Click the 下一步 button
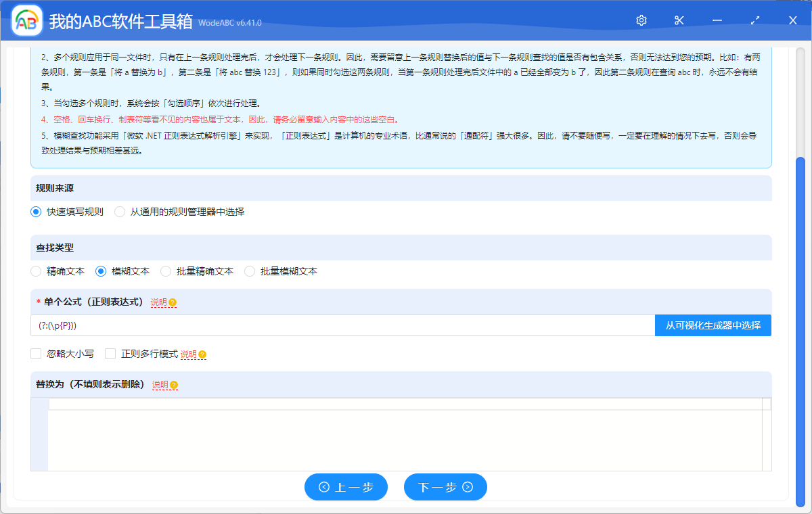Viewport: 812px width, 514px height. pos(445,487)
